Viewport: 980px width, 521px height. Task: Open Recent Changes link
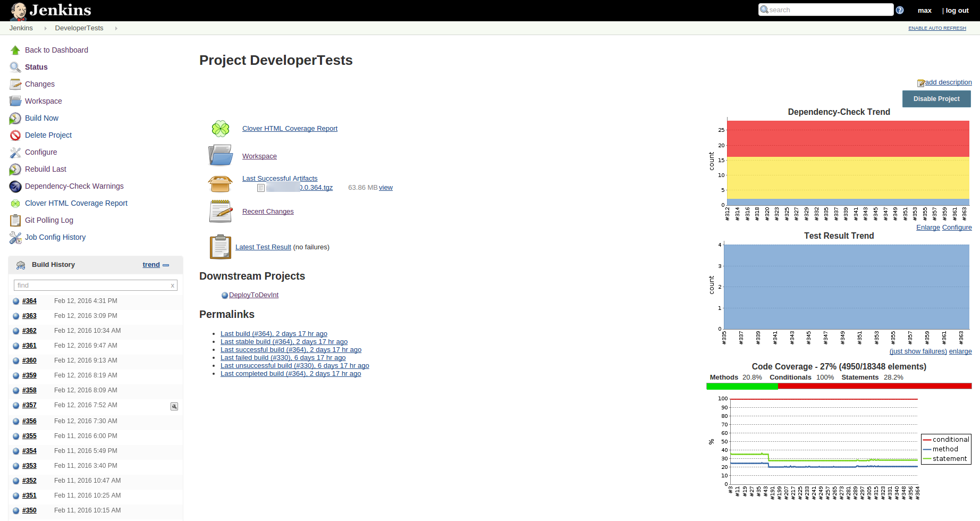click(x=268, y=212)
